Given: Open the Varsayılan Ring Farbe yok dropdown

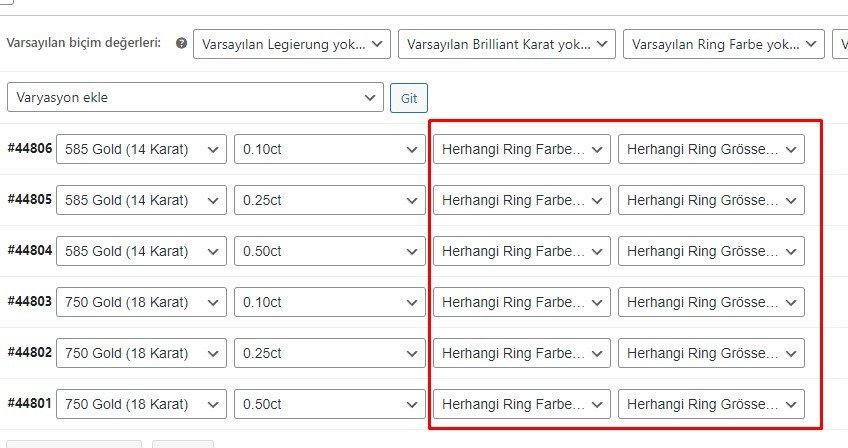Looking at the screenshot, I should 724,44.
